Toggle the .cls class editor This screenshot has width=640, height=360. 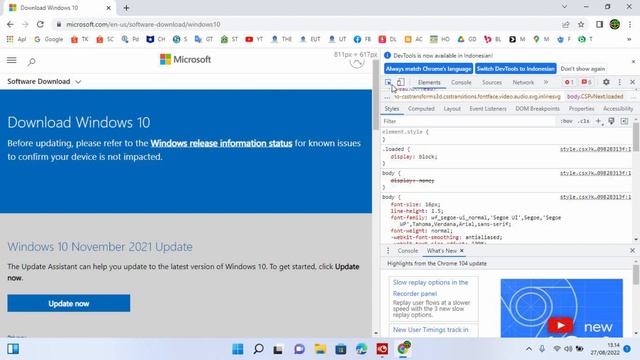pos(584,121)
